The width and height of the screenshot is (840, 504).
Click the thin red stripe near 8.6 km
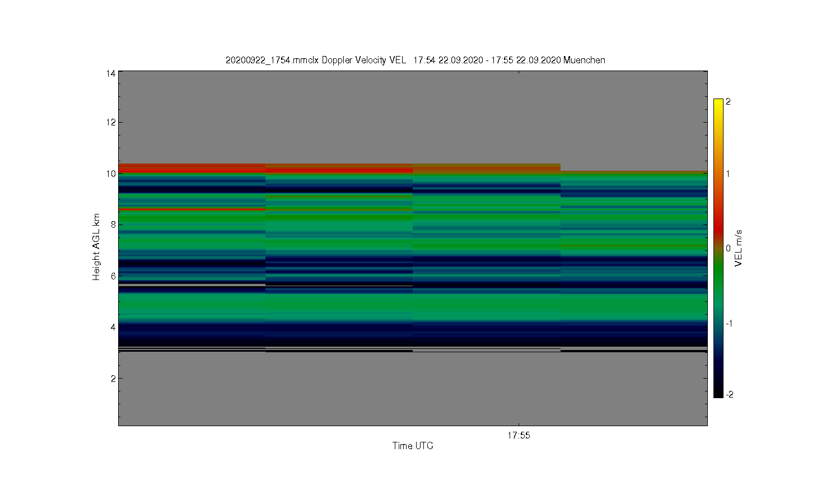pyautogui.click(x=192, y=209)
